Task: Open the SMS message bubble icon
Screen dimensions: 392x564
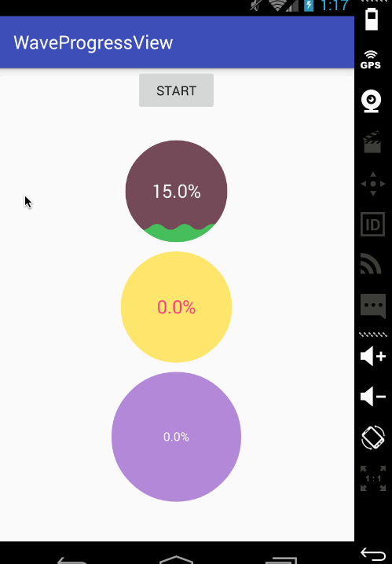Action: coord(373,306)
